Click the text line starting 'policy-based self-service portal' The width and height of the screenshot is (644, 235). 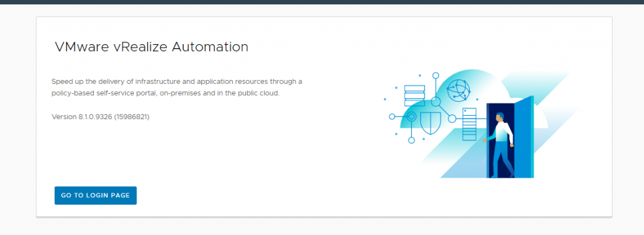[x=165, y=93]
